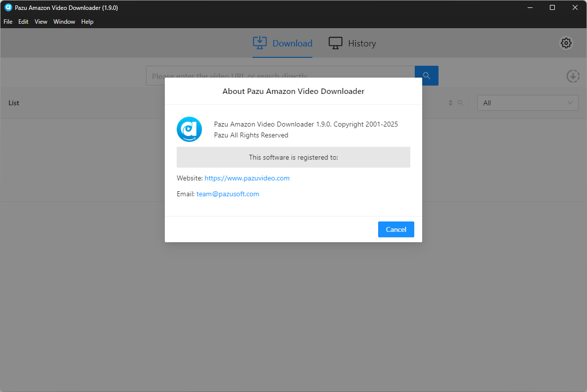
Task: Open the View menu
Action: pos(41,22)
